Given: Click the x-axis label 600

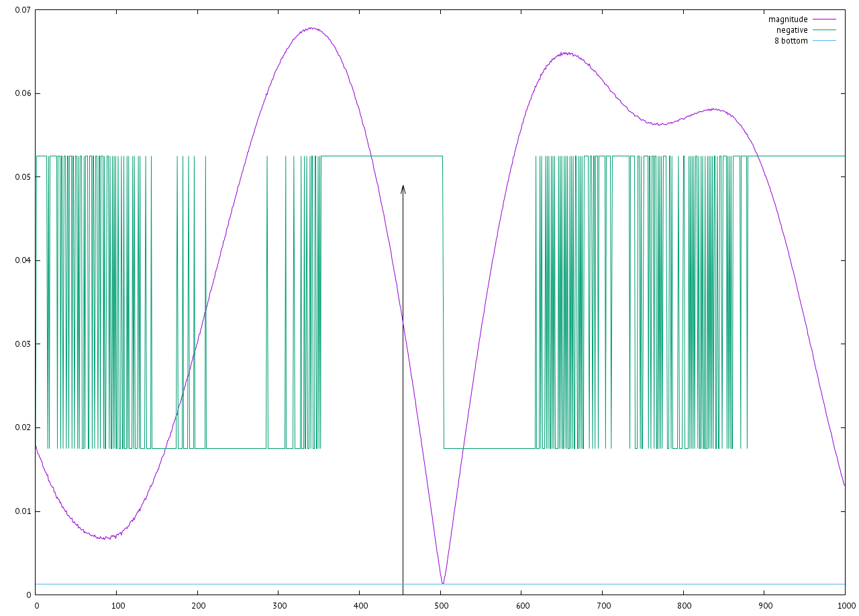Looking at the screenshot, I should tap(521, 606).
